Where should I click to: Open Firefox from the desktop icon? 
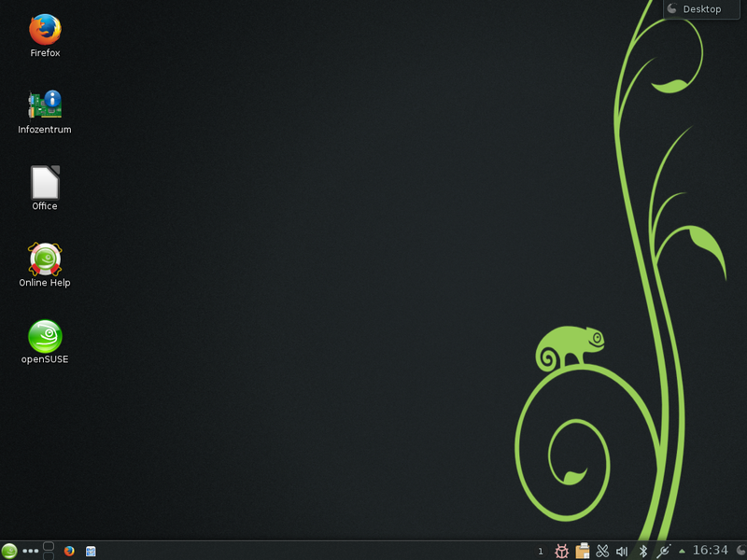tap(44, 31)
